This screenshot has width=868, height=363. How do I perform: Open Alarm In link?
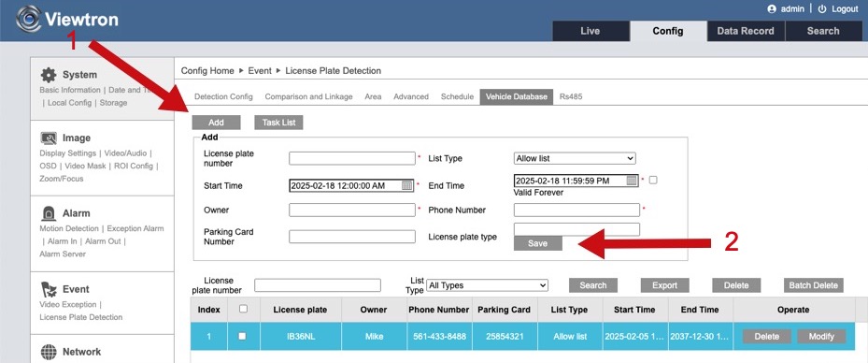pos(62,241)
